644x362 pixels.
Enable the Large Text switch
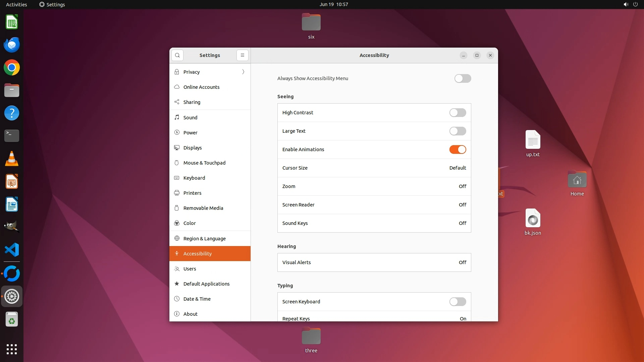coord(458,131)
